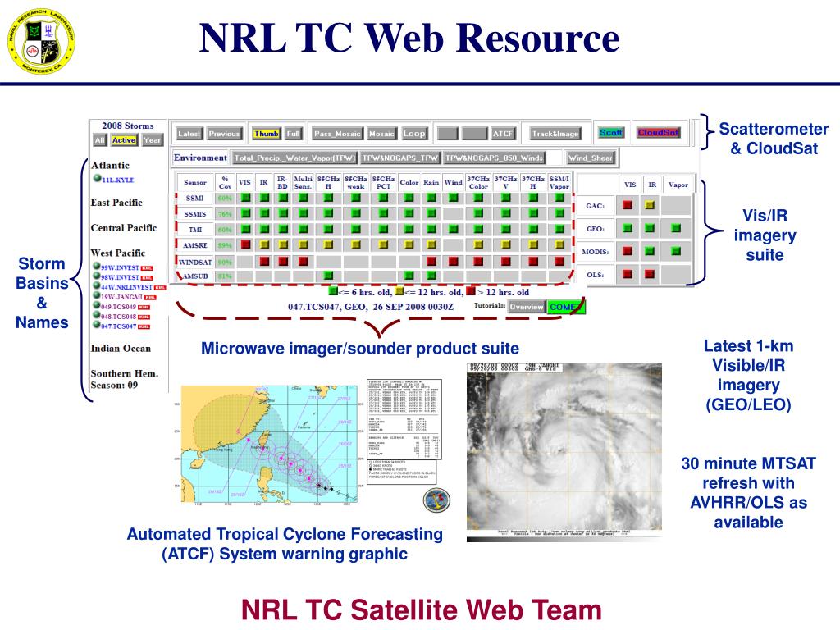Select storm 047.TCS047

pos(118,326)
